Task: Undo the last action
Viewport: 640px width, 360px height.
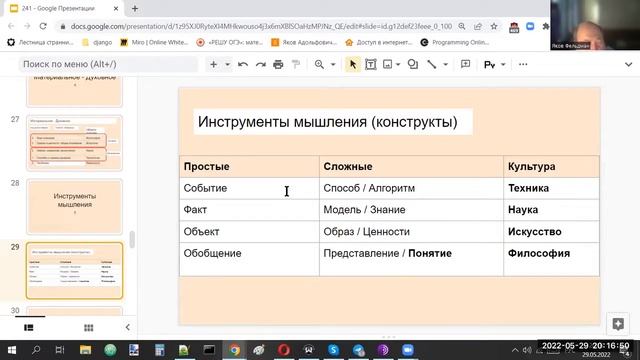Action: click(243, 64)
